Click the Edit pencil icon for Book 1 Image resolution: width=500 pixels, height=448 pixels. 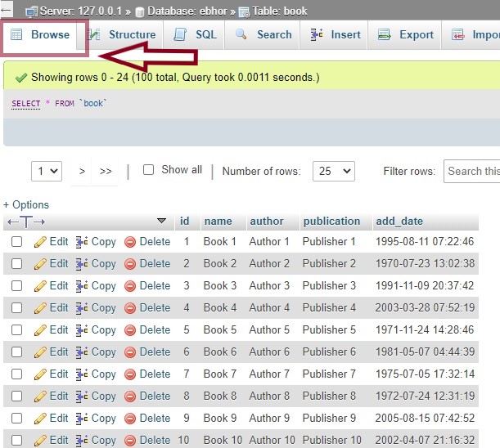pos(40,242)
